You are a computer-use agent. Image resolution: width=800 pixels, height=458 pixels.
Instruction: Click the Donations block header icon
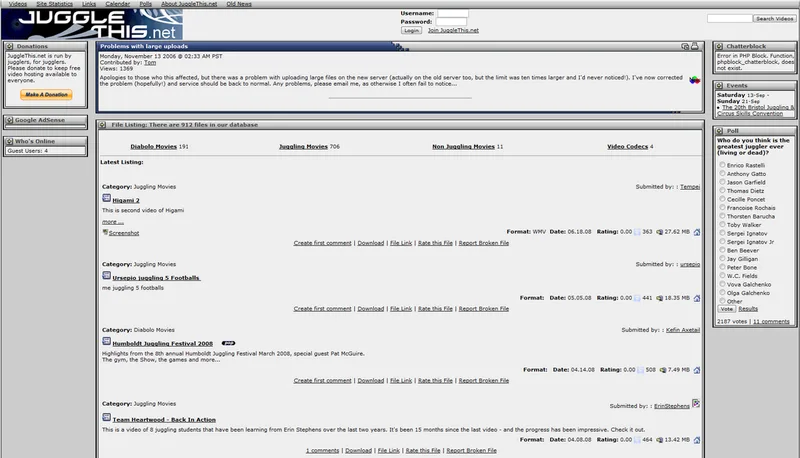pyautogui.click(x=9, y=46)
